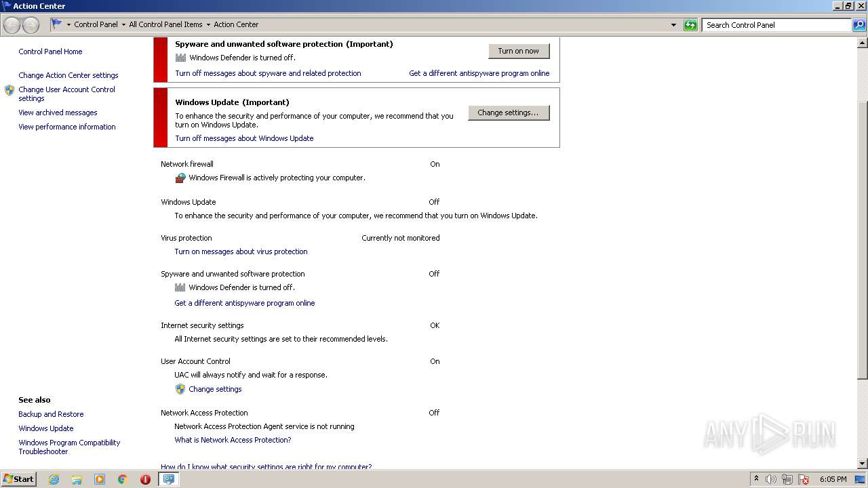Open Windows Program Compatibility Troubleshooter link
Screen dimensions: 868x488
coord(69,447)
